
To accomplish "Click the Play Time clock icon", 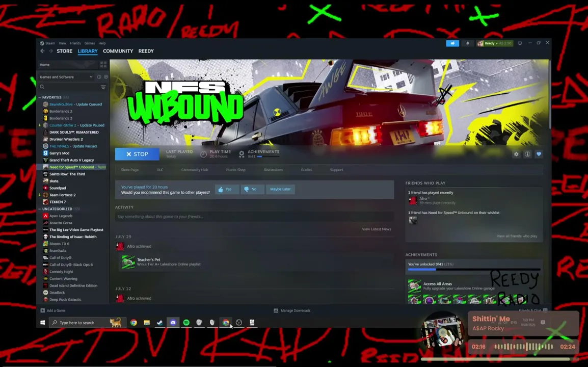I will click(203, 154).
